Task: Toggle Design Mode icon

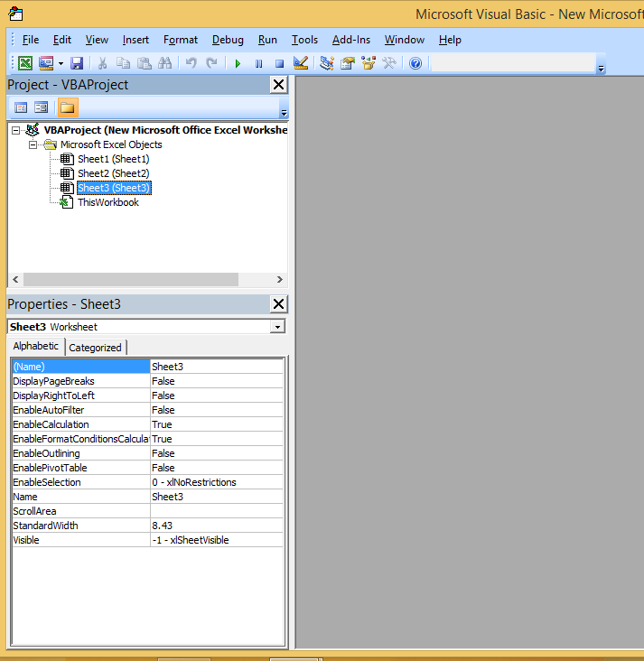Action: 301,63
